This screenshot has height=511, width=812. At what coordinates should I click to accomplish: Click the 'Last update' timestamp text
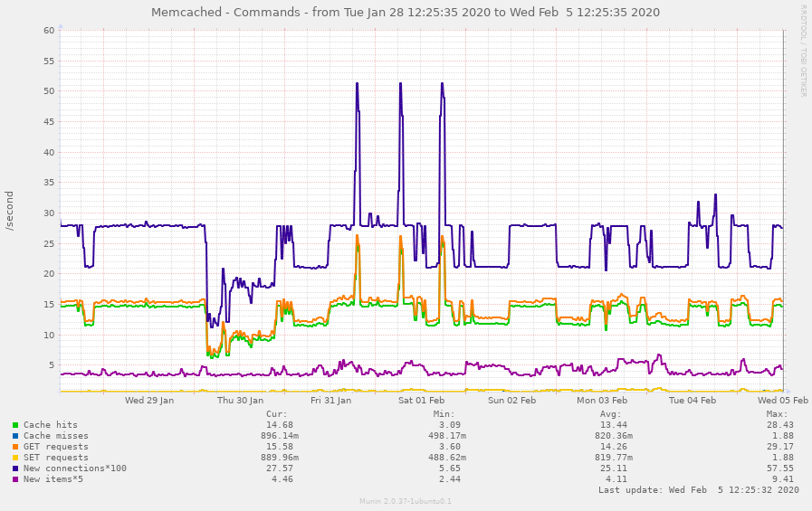[x=699, y=490]
